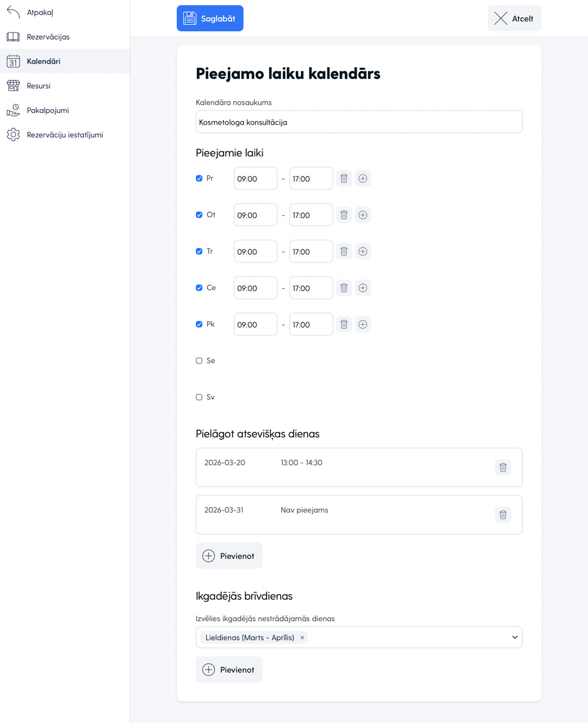Click the Saglabāt save button
The width and height of the screenshot is (588, 723).
pos(210,18)
